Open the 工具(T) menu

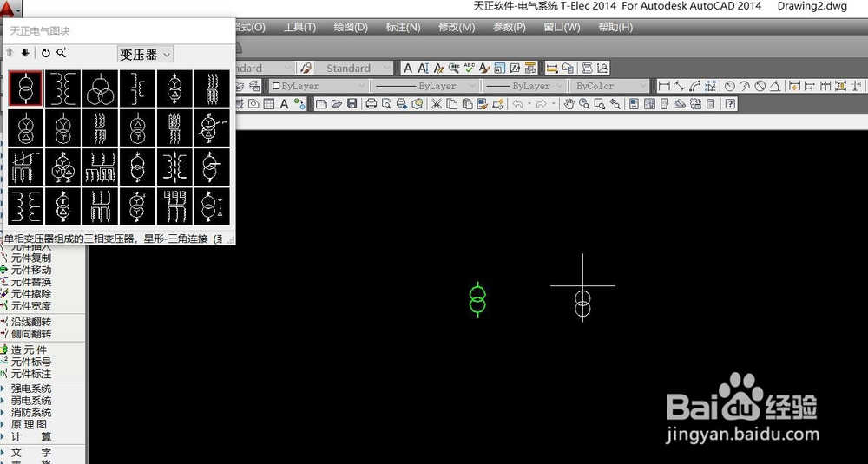pyautogui.click(x=299, y=27)
